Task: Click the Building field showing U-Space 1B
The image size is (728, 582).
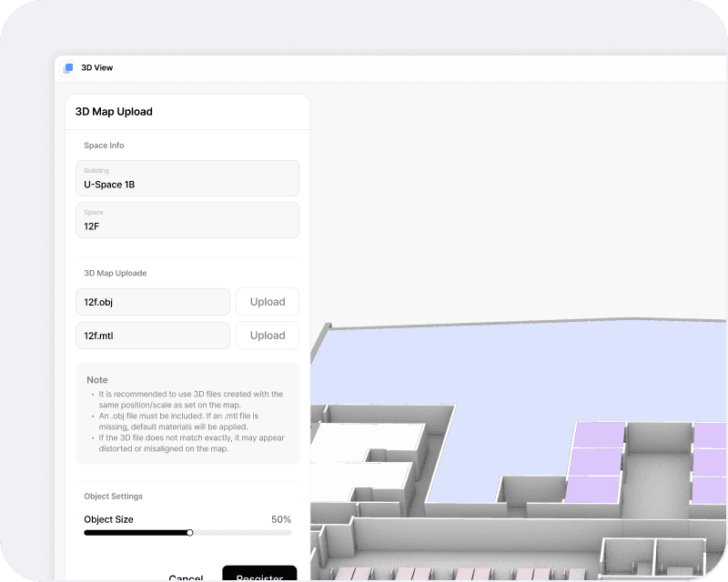Action: click(187, 178)
